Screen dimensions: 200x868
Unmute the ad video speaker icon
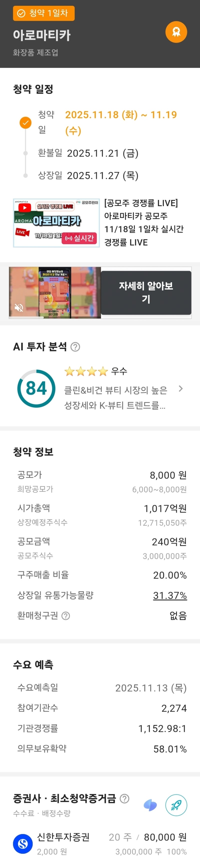pyautogui.click(x=19, y=307)
